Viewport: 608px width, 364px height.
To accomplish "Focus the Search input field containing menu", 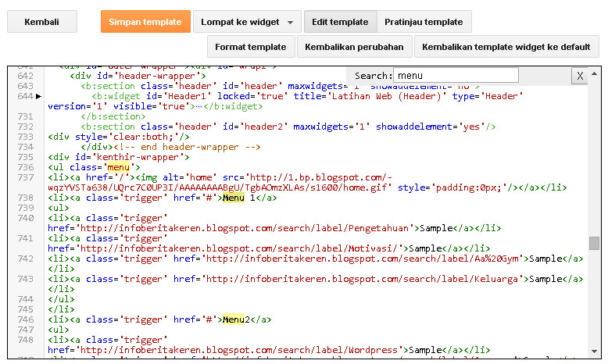I will coord(456,76).
